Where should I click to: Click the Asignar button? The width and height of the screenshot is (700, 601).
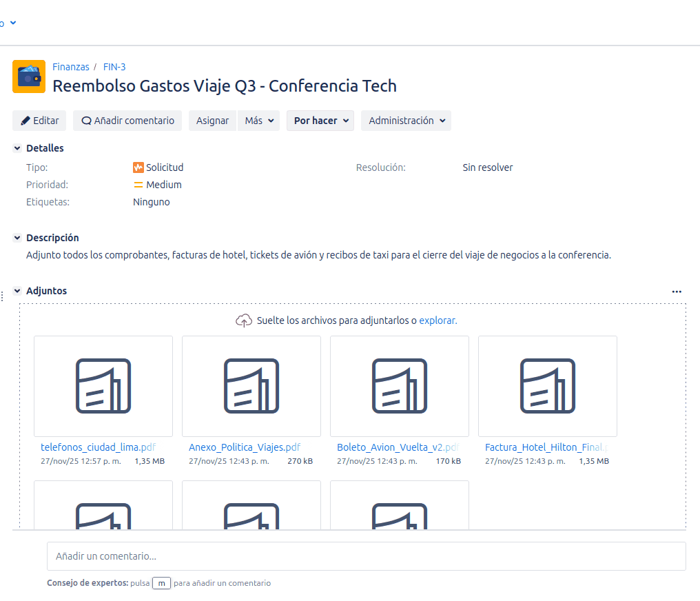212,121
